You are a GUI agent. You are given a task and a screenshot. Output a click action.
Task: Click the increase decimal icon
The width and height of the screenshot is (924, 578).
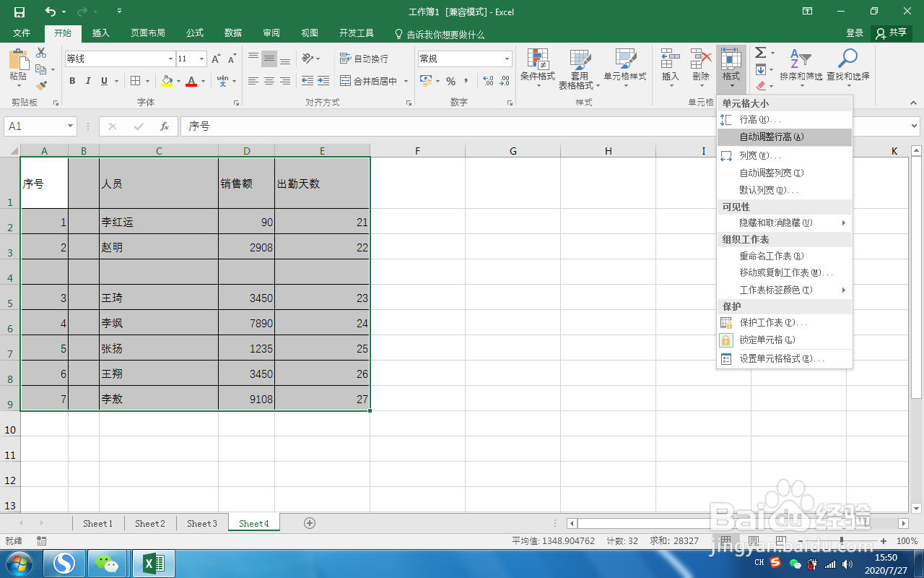[488, 81]
